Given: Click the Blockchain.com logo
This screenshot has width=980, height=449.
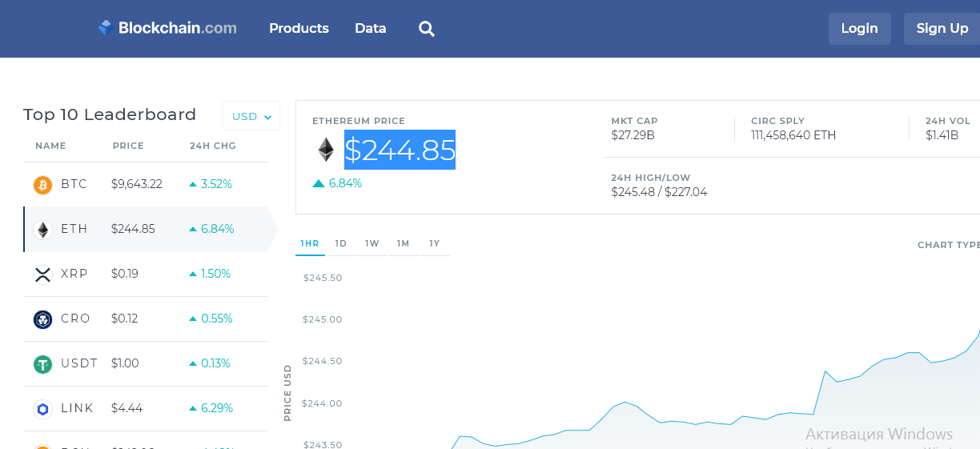Looking at the screenshot, I should (167, 28).
